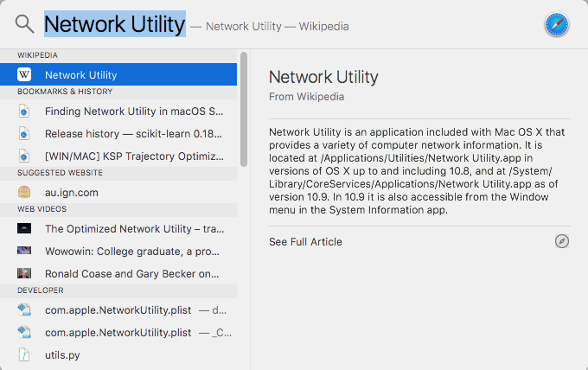This screenshot has width=588, height=370.
Task: Click the au.ign.com site icon
Action: (24, 192)
